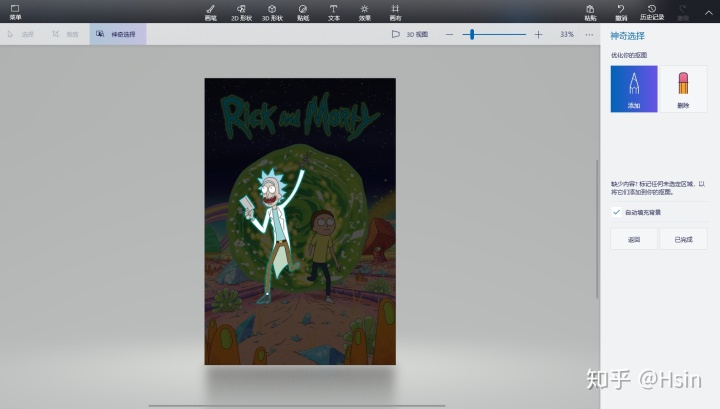This screenshot has width=720, height=409.
Task: Select the 文本 Text tool
Action: point(334,12)
